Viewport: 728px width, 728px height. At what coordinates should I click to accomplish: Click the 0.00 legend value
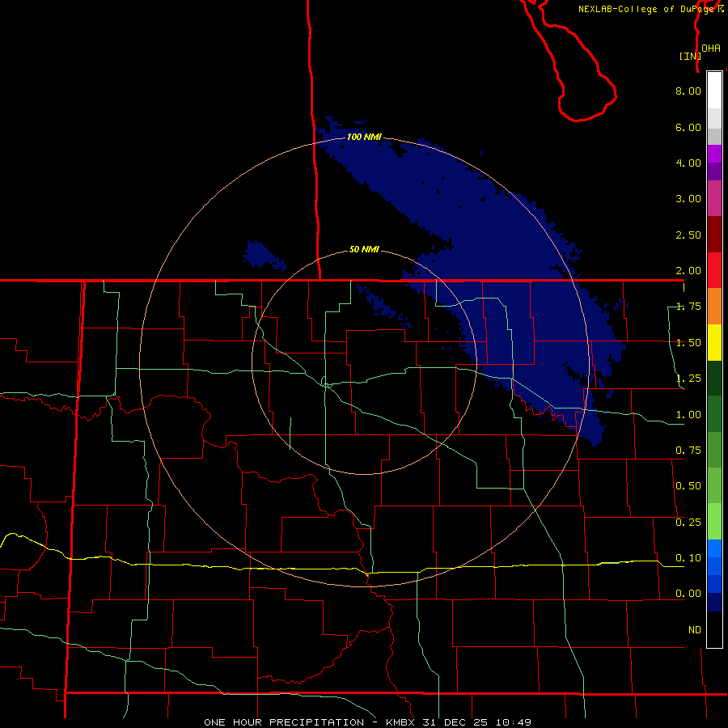click(688, 594)
